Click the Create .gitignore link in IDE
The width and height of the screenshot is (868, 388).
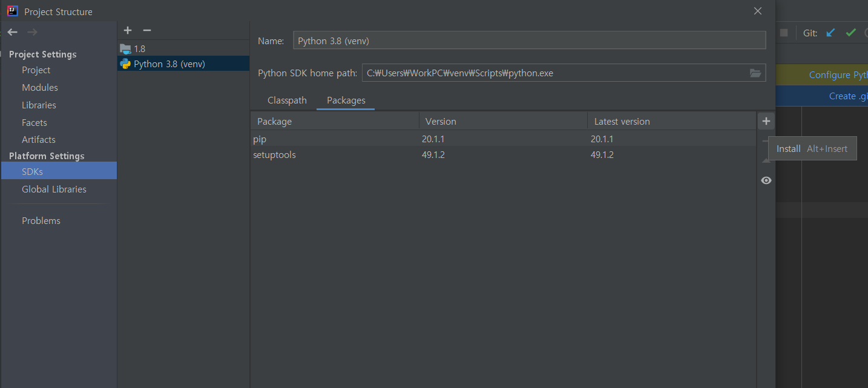tap(848, 96)
